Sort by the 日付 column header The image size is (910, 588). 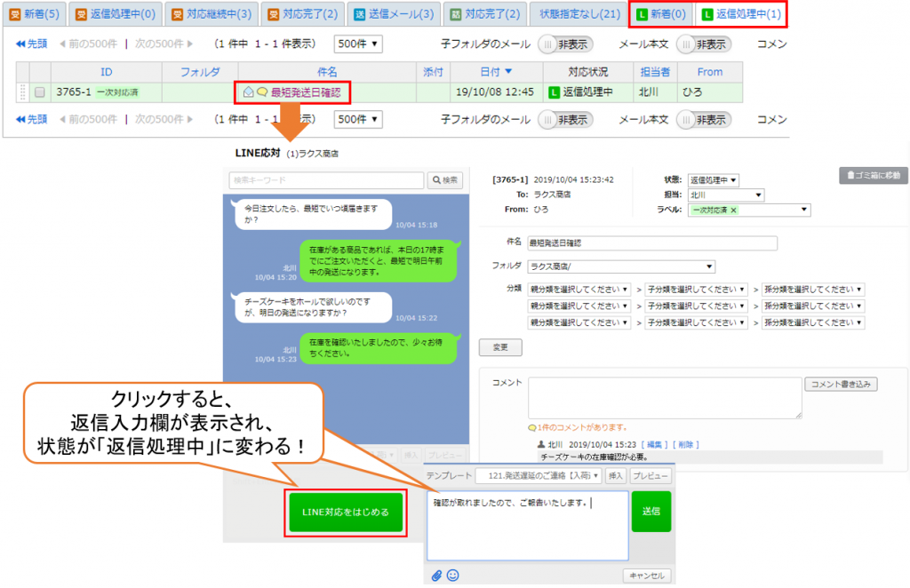pos(496,72)
